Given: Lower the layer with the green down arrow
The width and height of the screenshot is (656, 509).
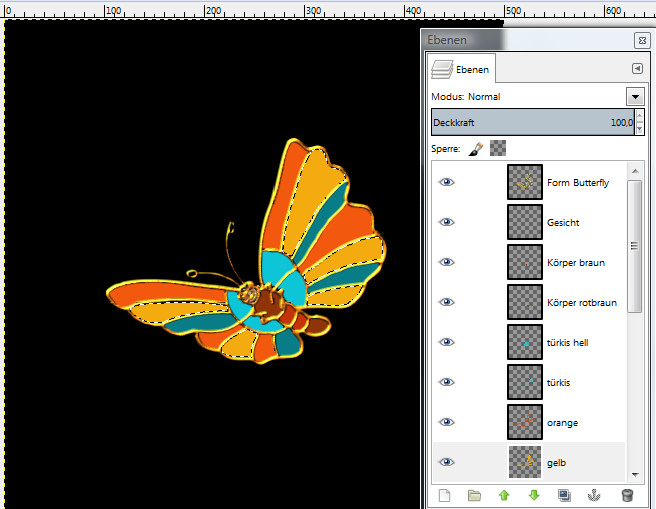Looking at the screenshot, I should 534,495.
